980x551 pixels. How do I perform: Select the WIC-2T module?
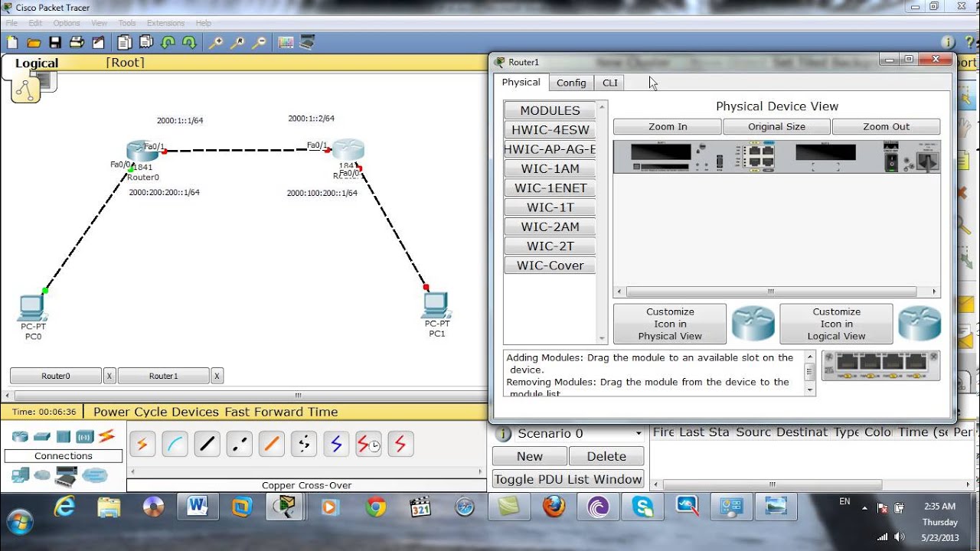pos(550,246)
